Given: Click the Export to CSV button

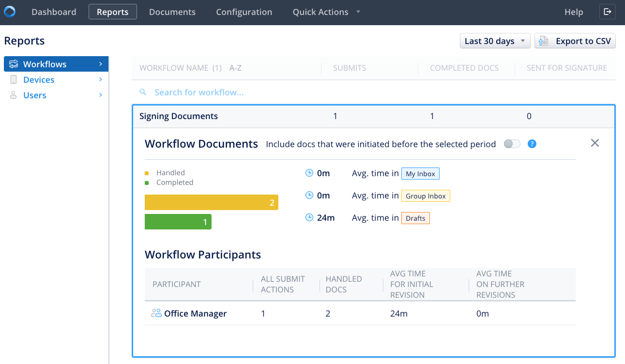Looking at the screenshot, I should 575,41.
